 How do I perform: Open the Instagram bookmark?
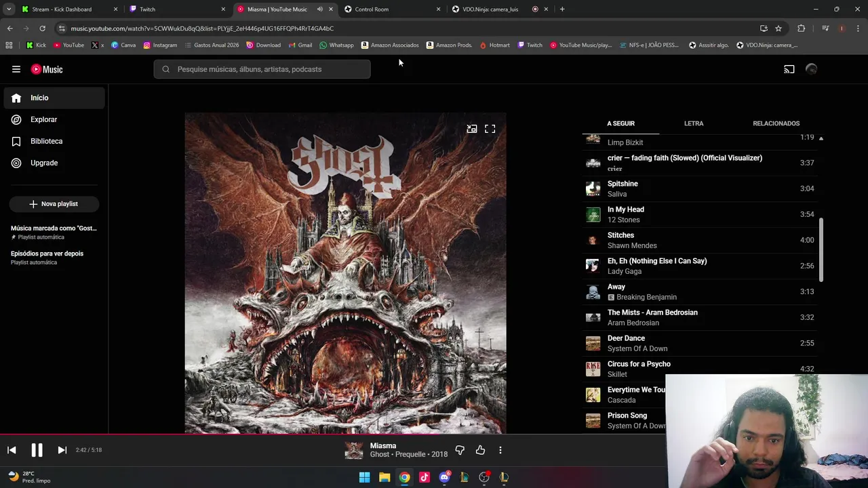[x=160, y=45]
